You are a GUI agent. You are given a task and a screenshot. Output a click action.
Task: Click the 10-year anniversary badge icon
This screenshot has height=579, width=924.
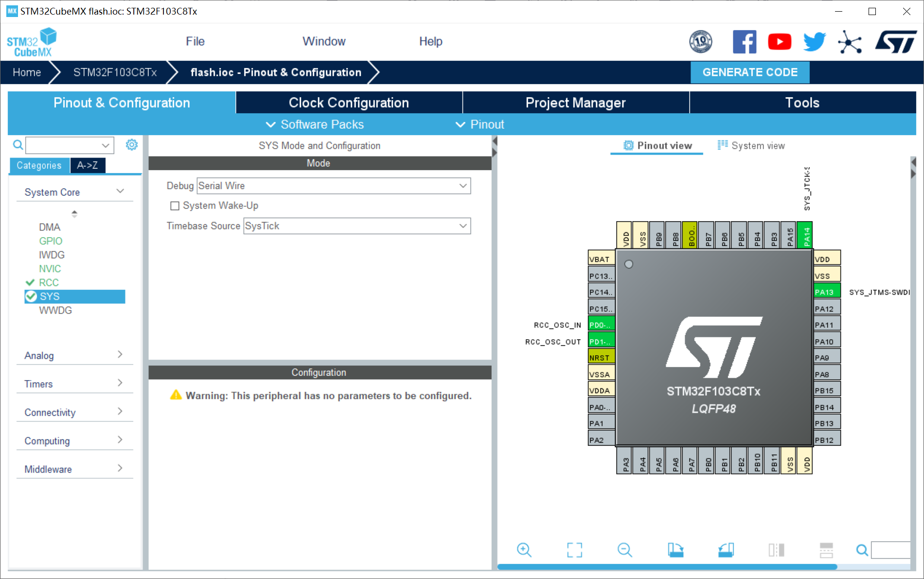click(701, 42)
